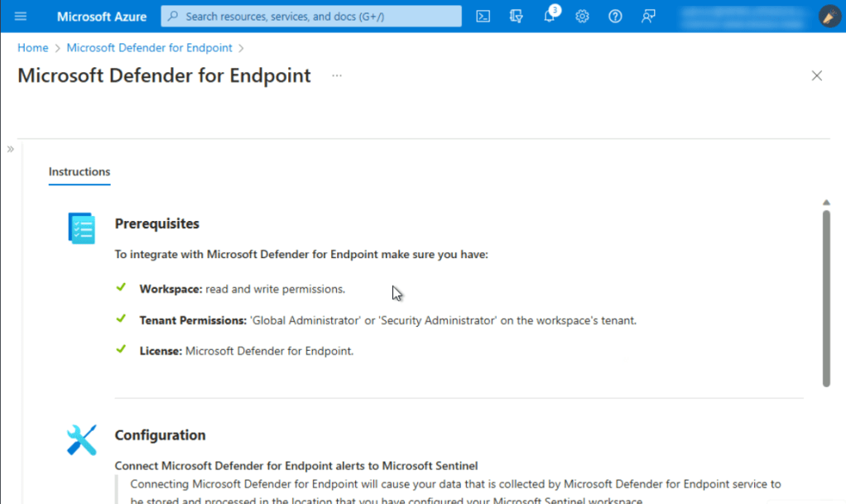Open portal settings gear
Image resolution: width=846 pixels, height=504 pixels.
click(582, 17)
